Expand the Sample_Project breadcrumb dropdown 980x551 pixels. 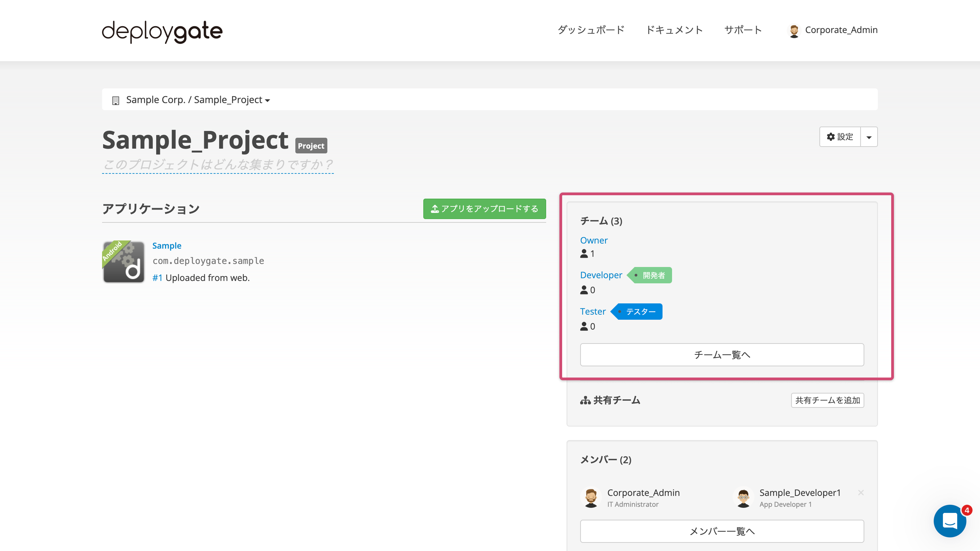click(x=267, y=100)
